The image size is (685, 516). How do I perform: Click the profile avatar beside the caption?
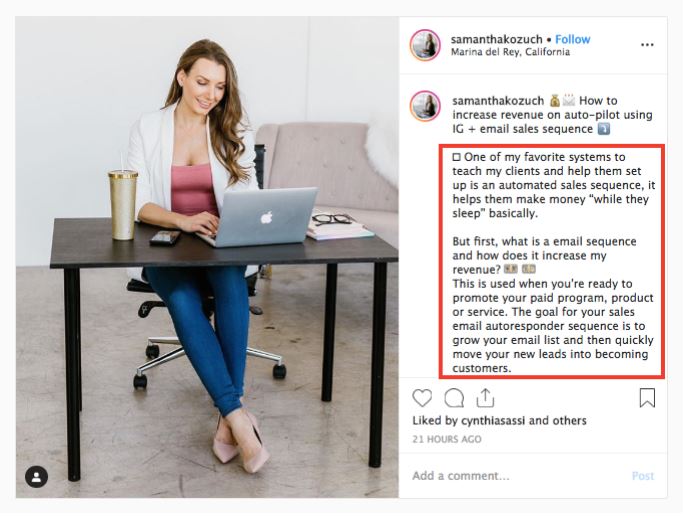coord(425,106)
